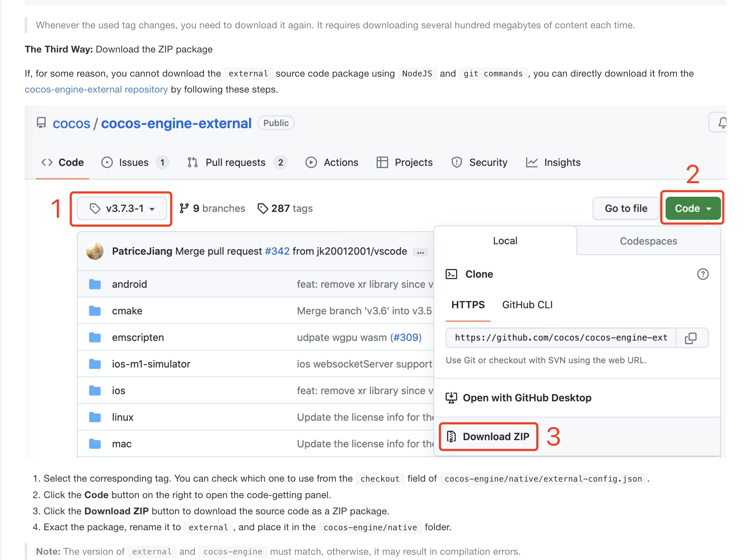747x560 pixels.
Task: Open the v3.7.3-1 tag dropdown
Action: 122,209
